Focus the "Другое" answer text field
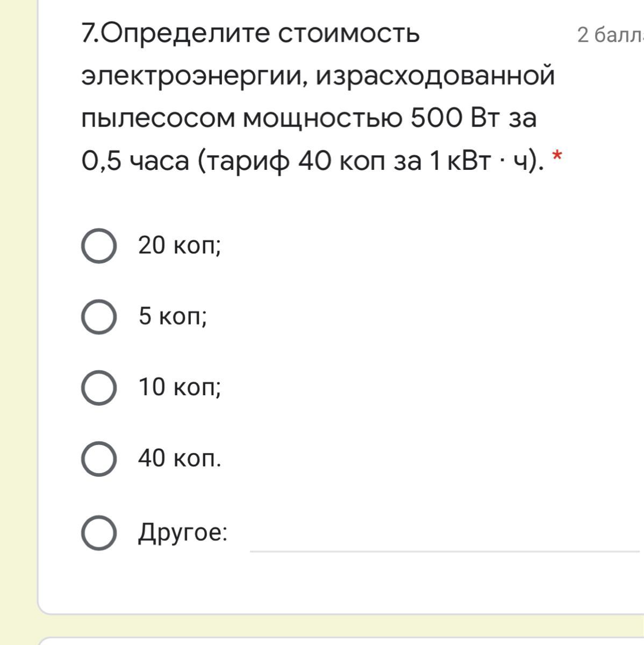644x645 pixels. (x=446, y=535)
